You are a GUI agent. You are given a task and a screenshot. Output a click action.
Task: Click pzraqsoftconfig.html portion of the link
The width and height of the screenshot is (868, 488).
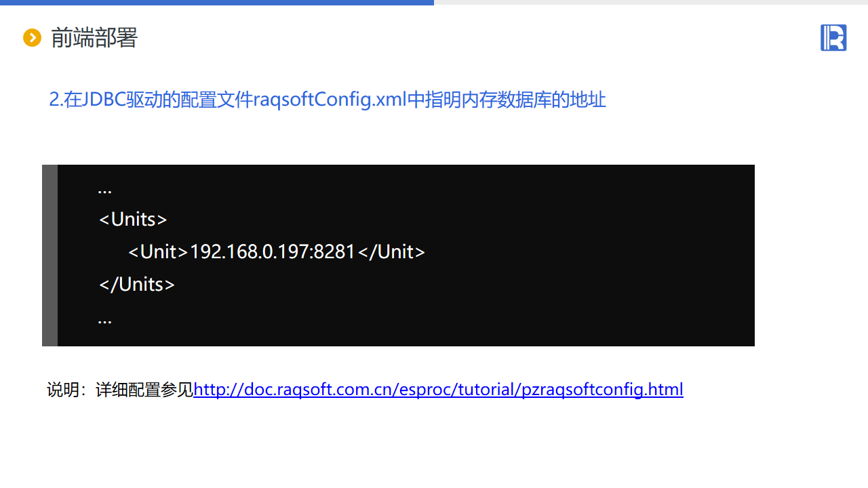click(603, 390)
